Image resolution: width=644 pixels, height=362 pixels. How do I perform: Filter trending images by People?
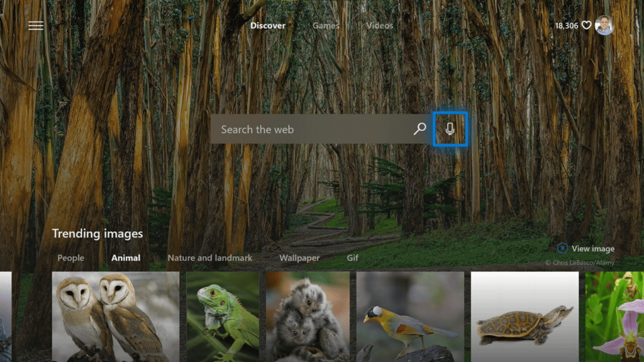[70, 258]
